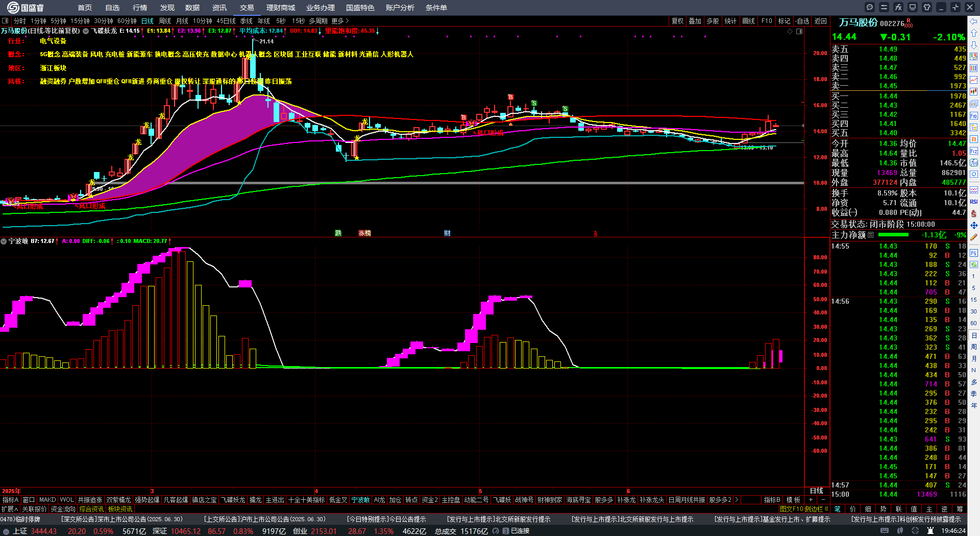Viewport: 980px width, 536px height.
Task: Open the 理财商城 menu
Action: click(281, 8)
